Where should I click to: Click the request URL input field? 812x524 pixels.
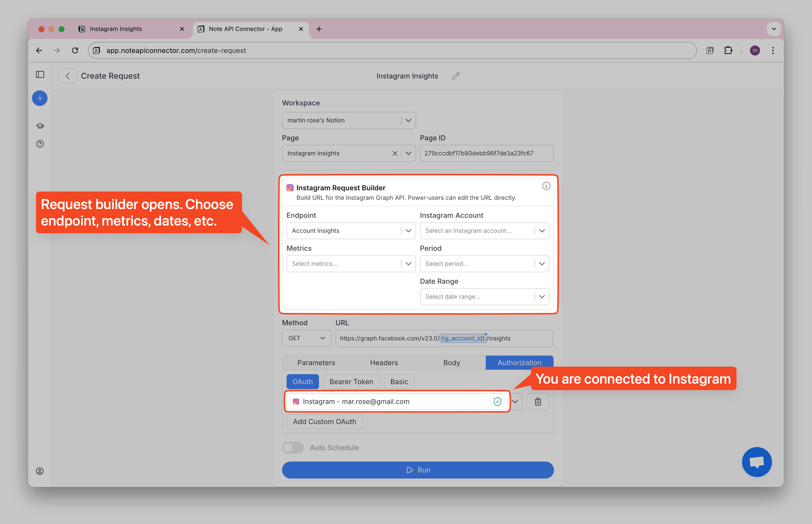point(444,338)
